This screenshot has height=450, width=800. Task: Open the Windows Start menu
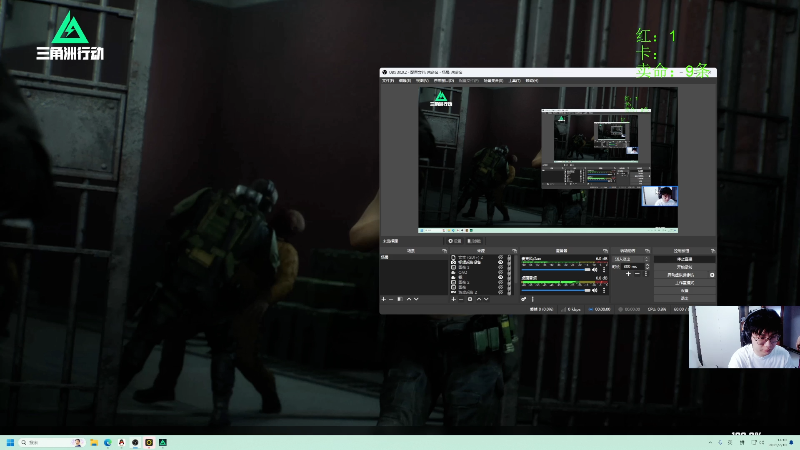click(x=10, y=442)
